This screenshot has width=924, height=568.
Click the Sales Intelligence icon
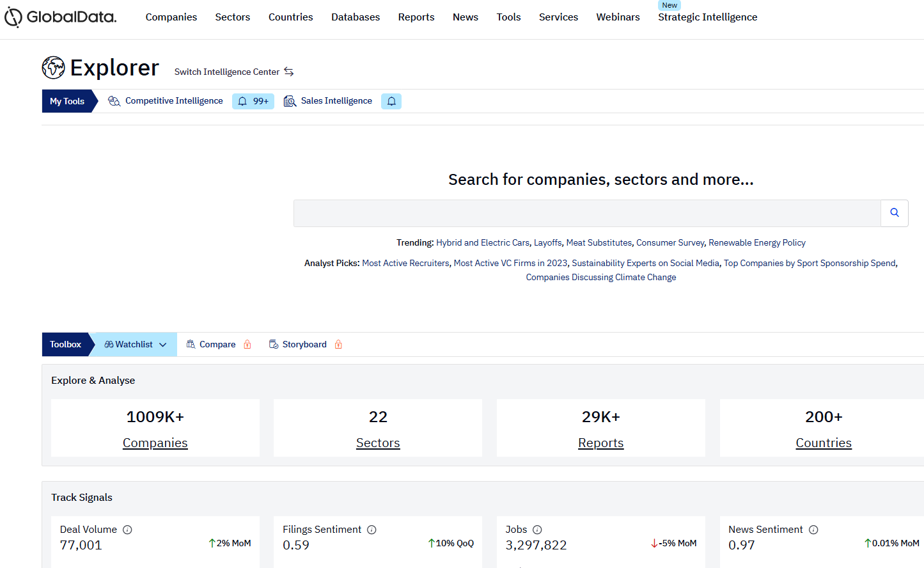coord(290,101)
